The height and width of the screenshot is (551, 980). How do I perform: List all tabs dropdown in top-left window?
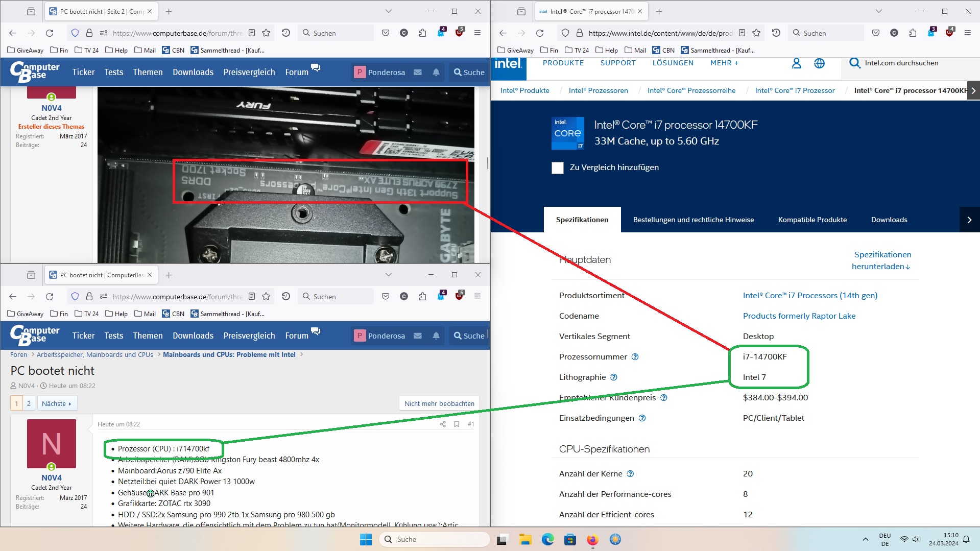pos(389,11)
